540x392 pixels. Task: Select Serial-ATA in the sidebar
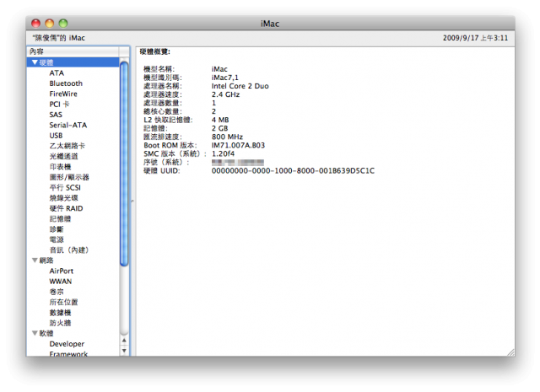tap(68, 125)
